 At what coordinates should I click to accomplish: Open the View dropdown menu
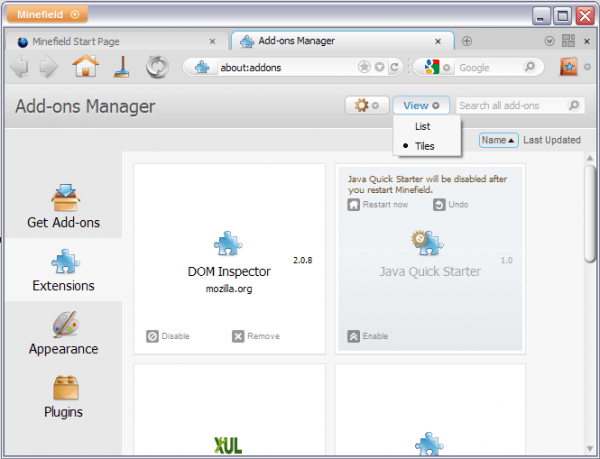pos(421,105)
